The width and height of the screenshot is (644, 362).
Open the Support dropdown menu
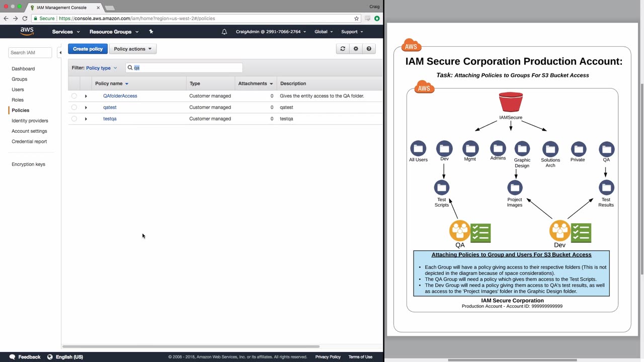tap(352, 32)
